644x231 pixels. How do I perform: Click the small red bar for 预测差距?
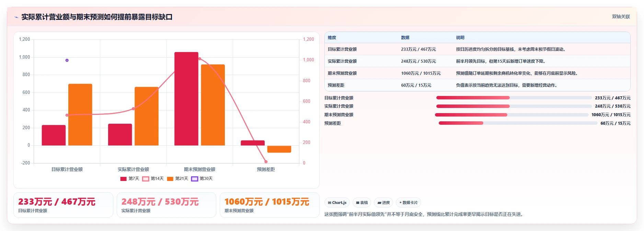pyautogui.click(x=253, y=143)
